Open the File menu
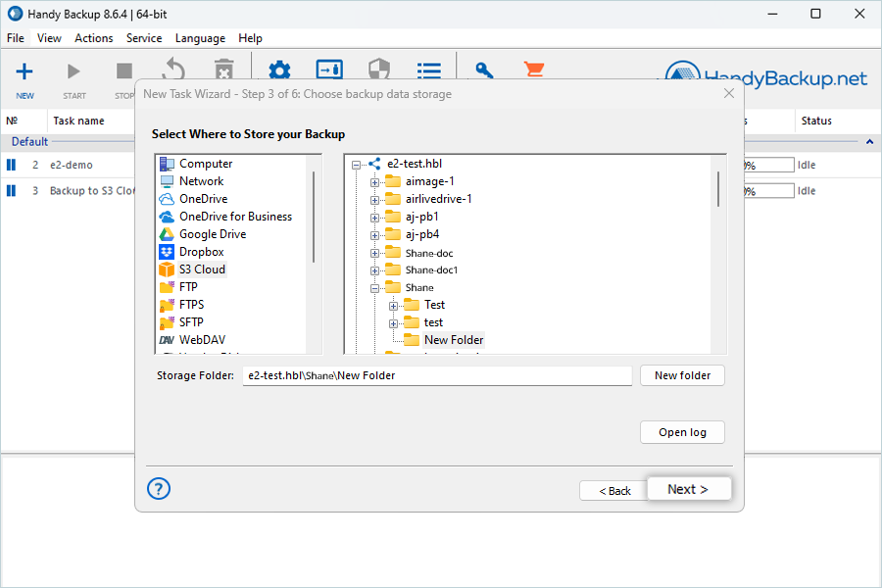The image size is (882, 588). 15,38
